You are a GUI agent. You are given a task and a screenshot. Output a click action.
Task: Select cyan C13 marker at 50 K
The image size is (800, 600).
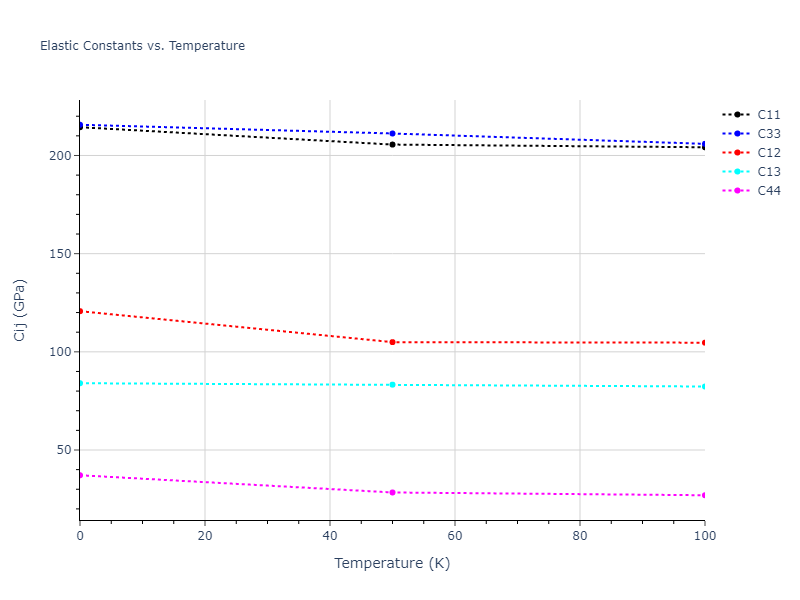[392, 385]
